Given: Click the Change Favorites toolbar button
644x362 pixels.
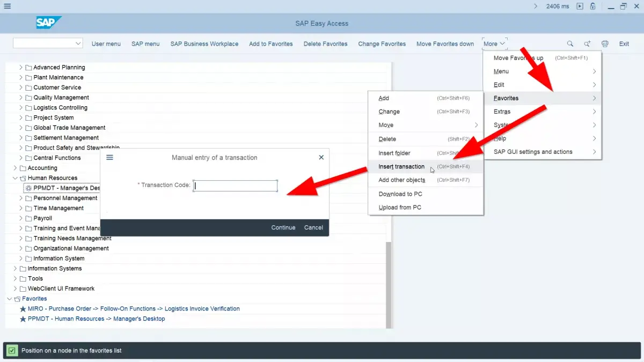Looking at the screenshot, I should click(382, 44).
